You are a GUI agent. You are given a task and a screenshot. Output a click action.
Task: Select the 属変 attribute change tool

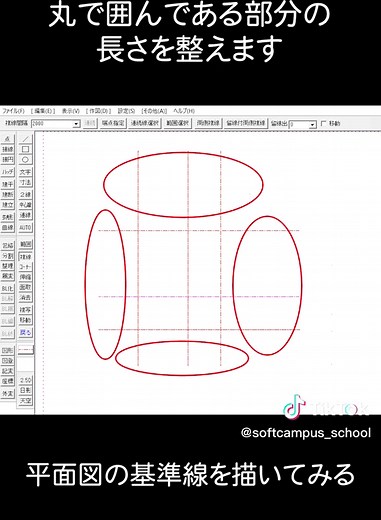coord(8,276)
